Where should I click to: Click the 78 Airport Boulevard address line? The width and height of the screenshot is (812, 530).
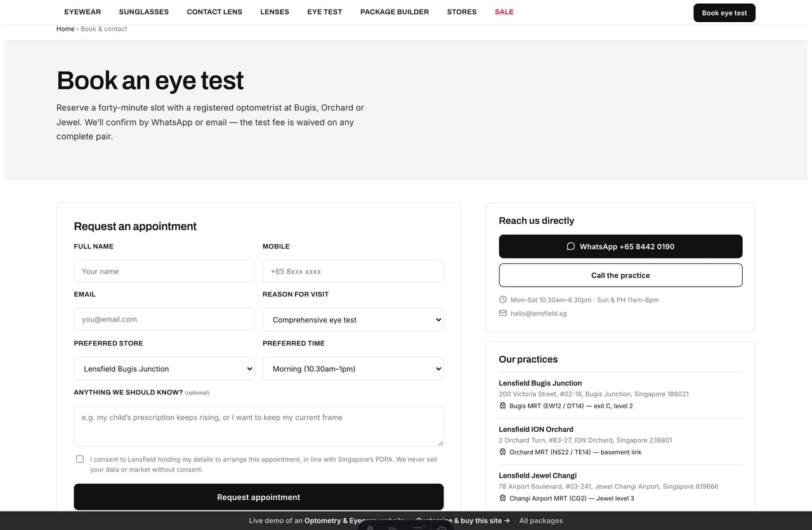(x=609, y=486)
